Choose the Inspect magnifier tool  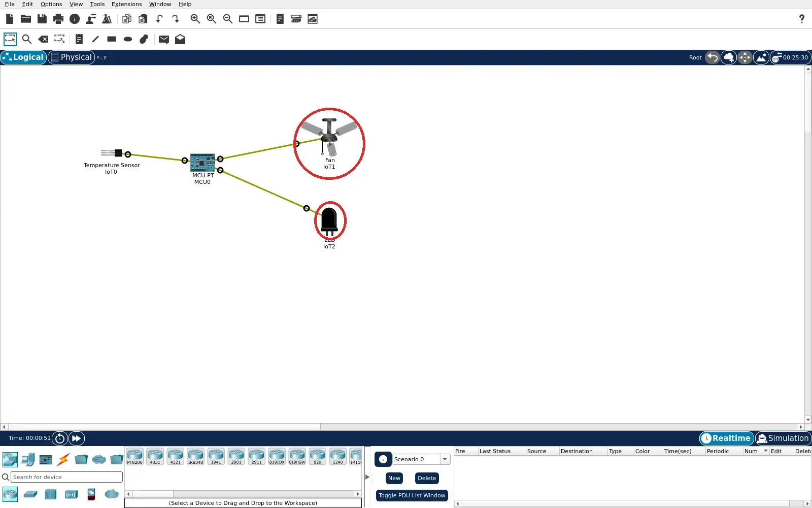[x=27, y=39]
